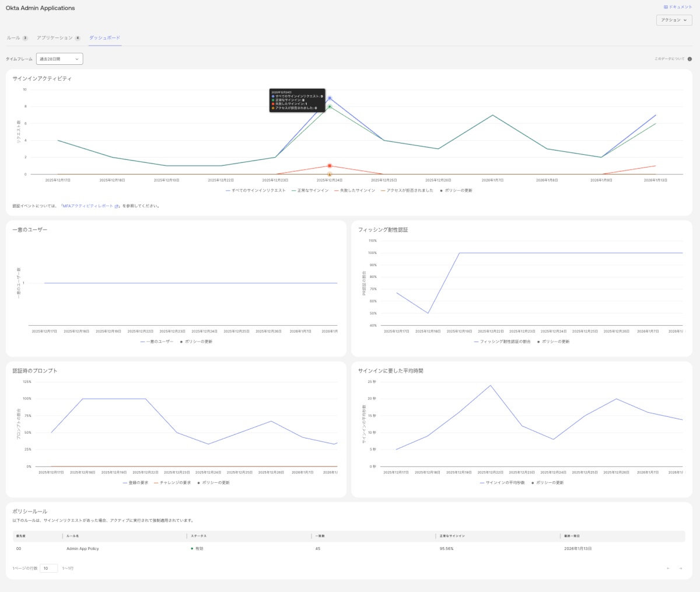The image size is (700, 592).
Task: Click the red failed sign-in square marker
Action: tap(330, 166)
